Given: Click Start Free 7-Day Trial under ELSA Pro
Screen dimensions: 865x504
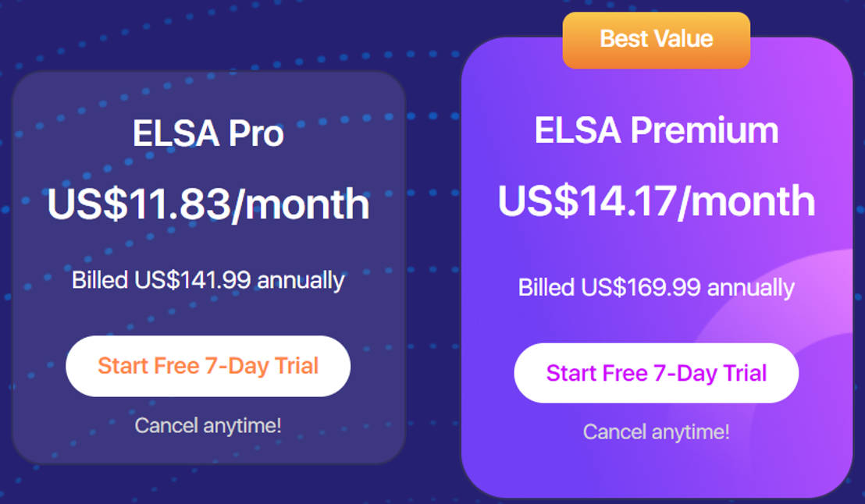Looking at the screenshot, I should [x=208, y=367].
